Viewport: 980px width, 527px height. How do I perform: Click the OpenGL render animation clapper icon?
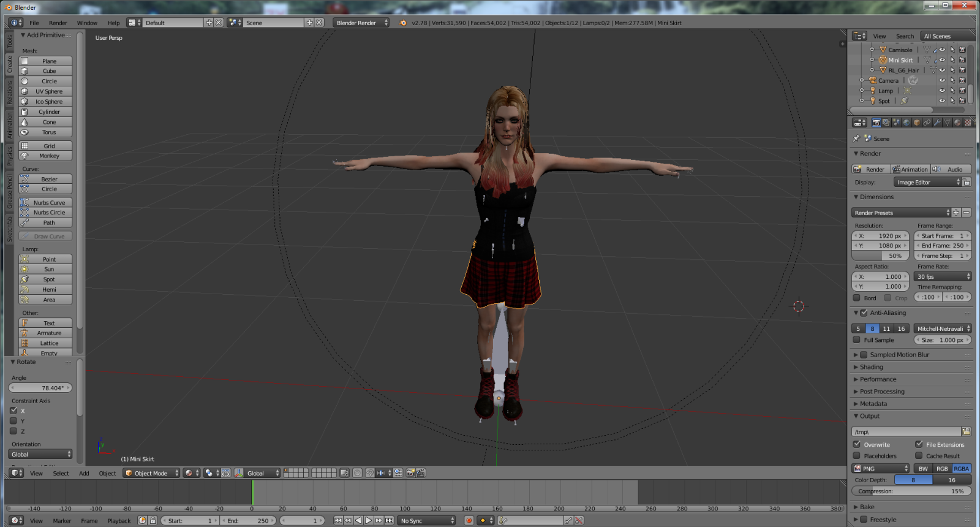tap(421, 473)
